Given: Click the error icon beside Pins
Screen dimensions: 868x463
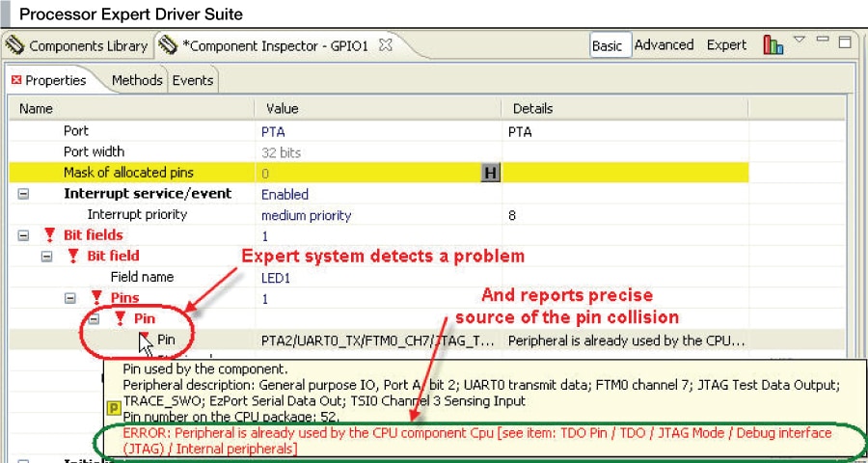Looking at the screenshot, I should pos(96,297).
